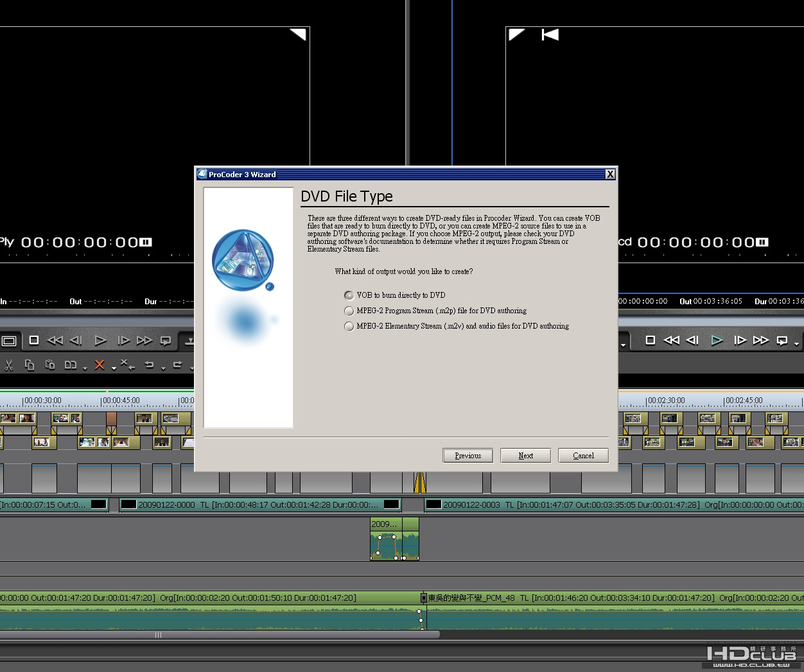The image size is (804, 672).
Task: Stop playback in the player monitor
Action: click(34, 340)
